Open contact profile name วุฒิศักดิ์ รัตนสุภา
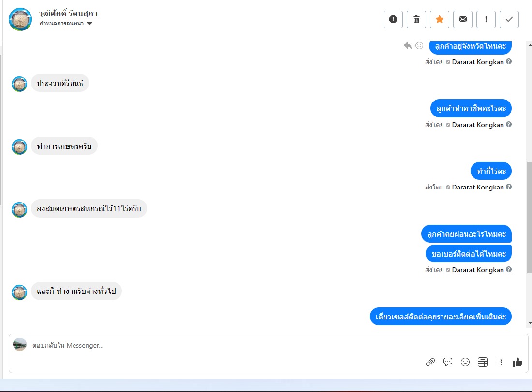This screenshot has height=392, width=532. coord(68,14)
